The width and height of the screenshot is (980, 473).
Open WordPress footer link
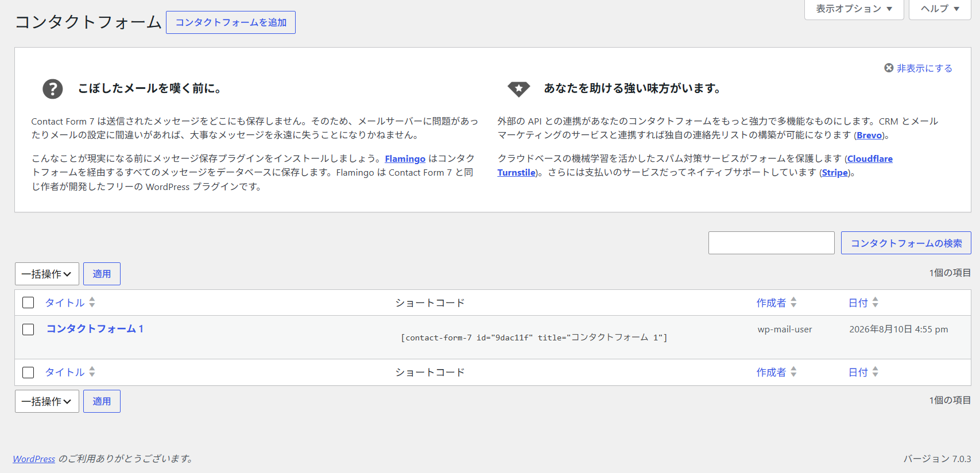tap(34, 459)
